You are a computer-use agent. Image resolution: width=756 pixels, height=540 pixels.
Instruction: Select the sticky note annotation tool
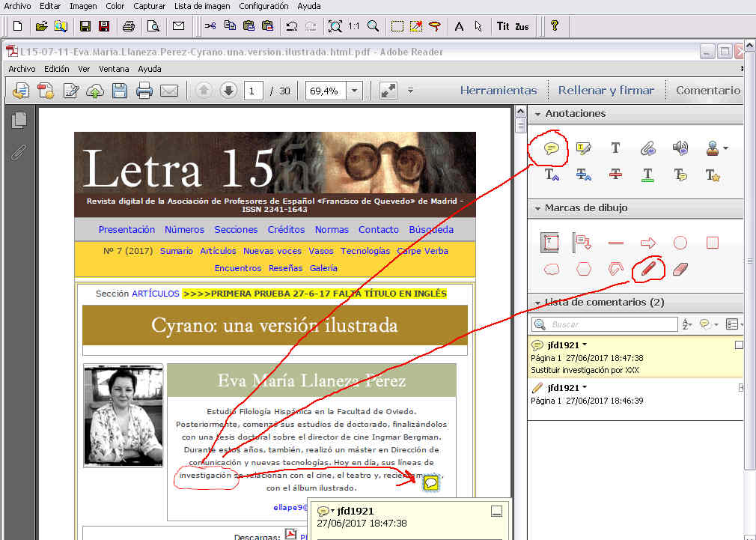(552, 148)
